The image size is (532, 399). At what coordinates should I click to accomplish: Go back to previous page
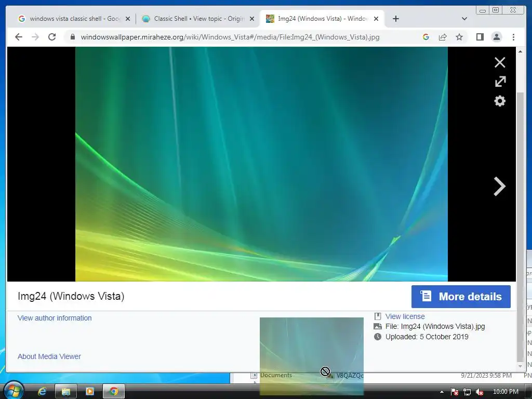point(19,37)
